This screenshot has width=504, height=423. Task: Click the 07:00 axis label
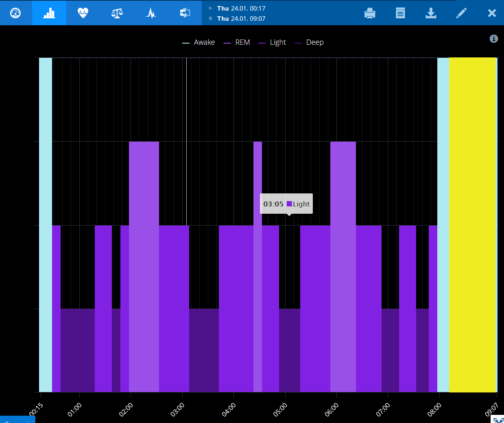click(x=383, y=410)
